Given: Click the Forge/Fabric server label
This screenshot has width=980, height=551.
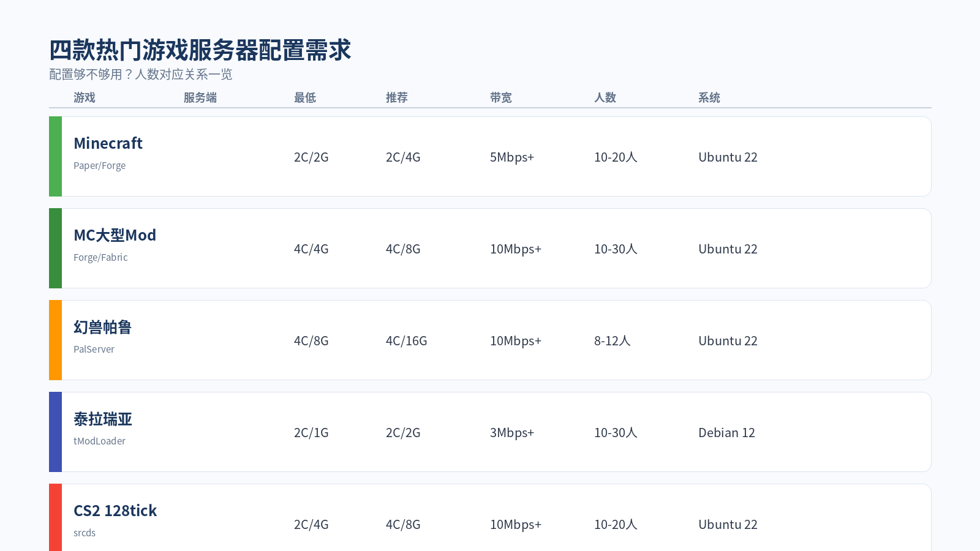Looking at the screenshot, I should [100, 258].
